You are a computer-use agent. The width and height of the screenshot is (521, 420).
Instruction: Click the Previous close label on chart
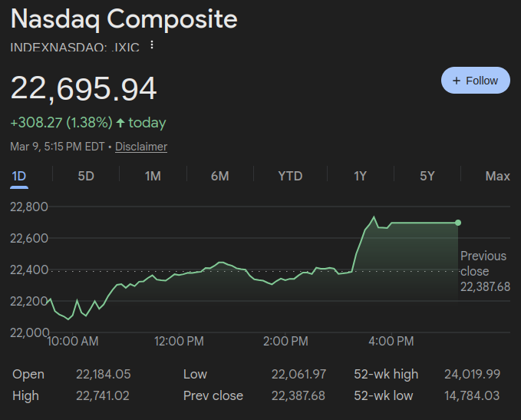(x=483, y=263)
